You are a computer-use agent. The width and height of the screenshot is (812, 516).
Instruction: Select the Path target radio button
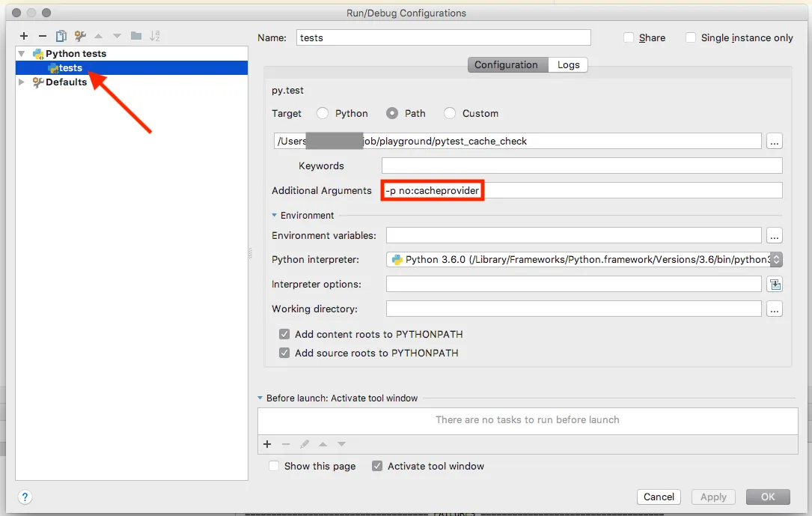(392, 113)
